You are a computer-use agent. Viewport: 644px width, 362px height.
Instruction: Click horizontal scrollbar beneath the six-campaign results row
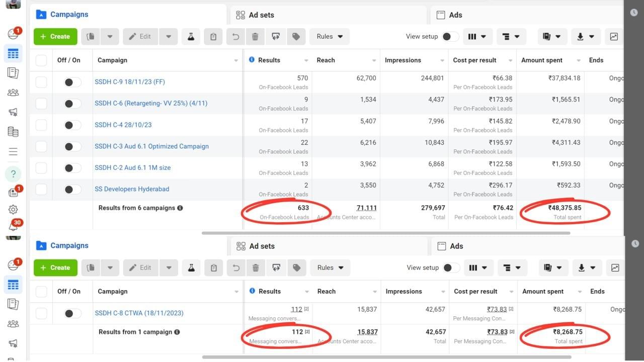pos(386,233)
